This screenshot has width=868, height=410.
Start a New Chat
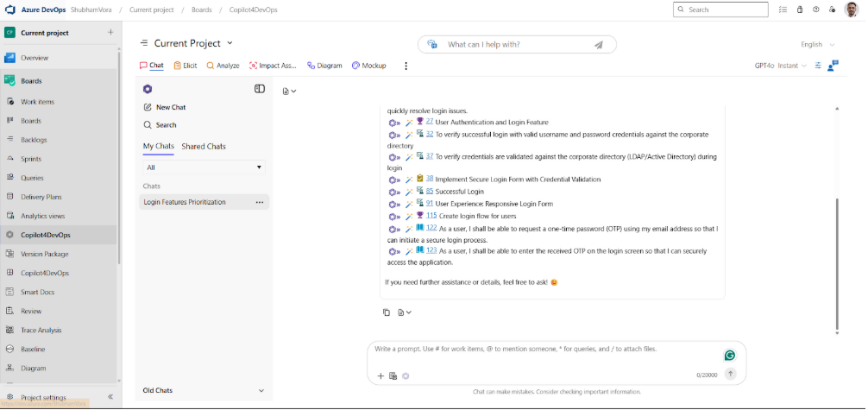click(165, 107)
